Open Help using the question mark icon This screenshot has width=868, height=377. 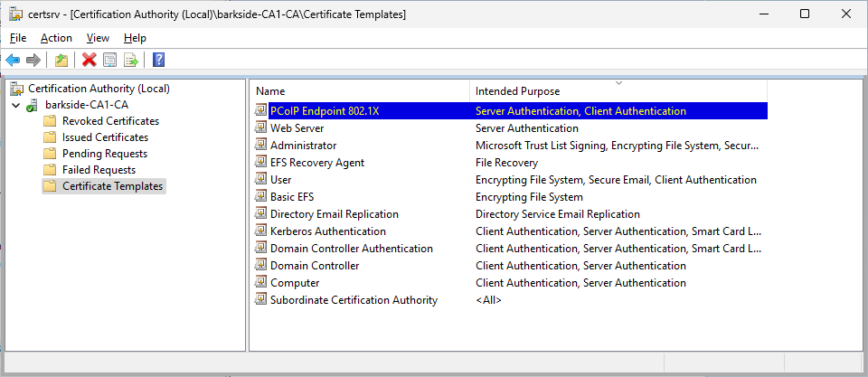(x=158, y=61)
